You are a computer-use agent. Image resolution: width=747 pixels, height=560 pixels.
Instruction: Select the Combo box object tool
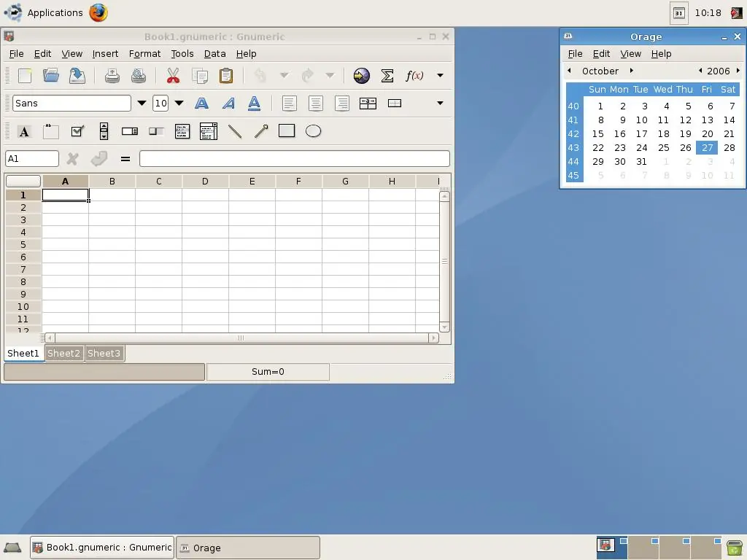click(209, 131)
